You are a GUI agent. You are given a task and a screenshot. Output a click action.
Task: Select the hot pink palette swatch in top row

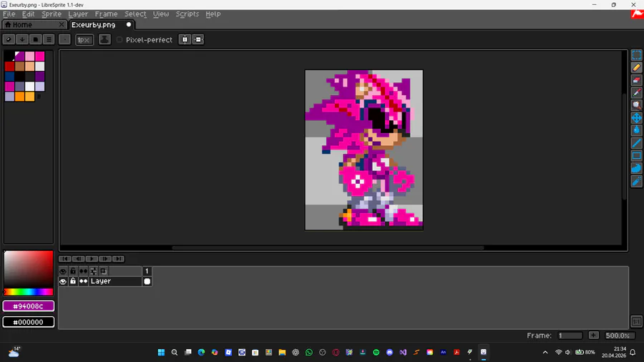[40, 56]
